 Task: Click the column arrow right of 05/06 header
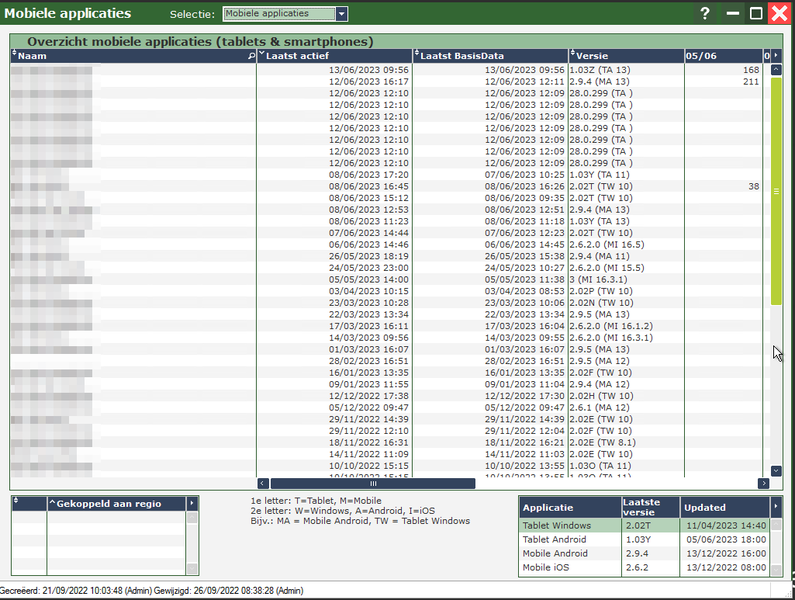tap(777, 56)
